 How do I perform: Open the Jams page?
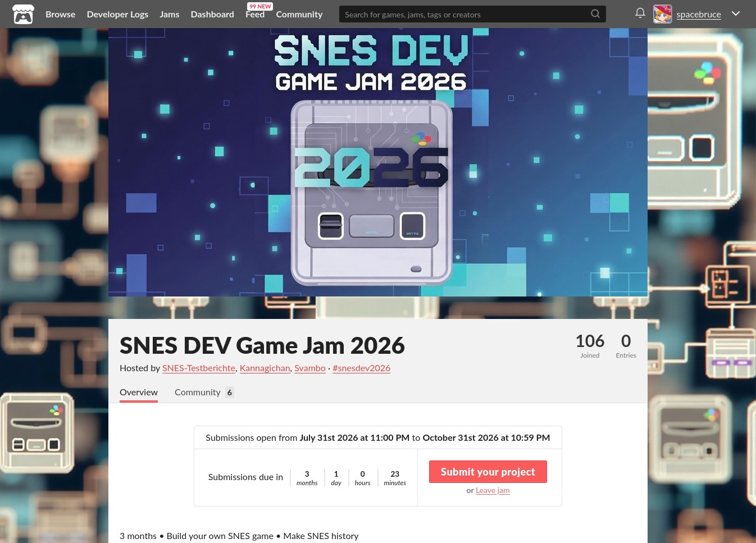pyautogui.click(x=170, y=14)
